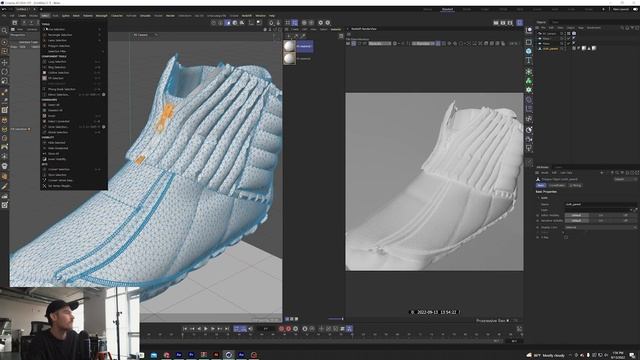Click the timeline playhead marker
Image resolution: width=640 pixels, height=360 pixels.
183,335
